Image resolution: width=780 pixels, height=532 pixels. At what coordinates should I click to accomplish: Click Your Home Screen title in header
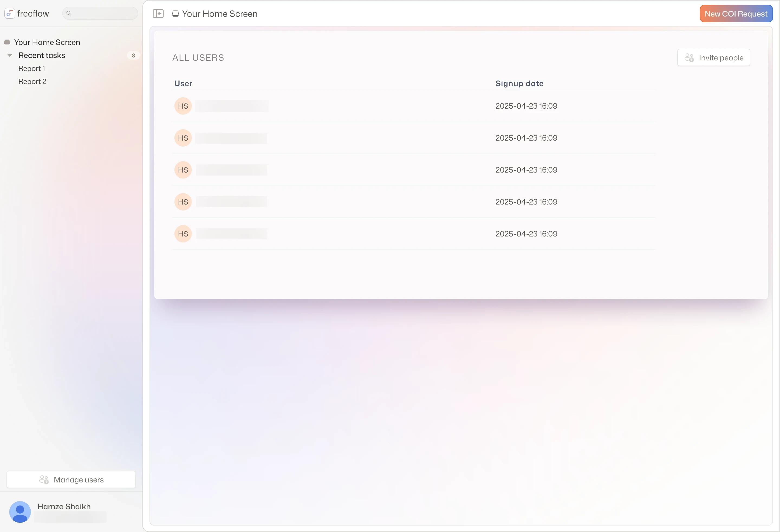(x=219, y=14)
